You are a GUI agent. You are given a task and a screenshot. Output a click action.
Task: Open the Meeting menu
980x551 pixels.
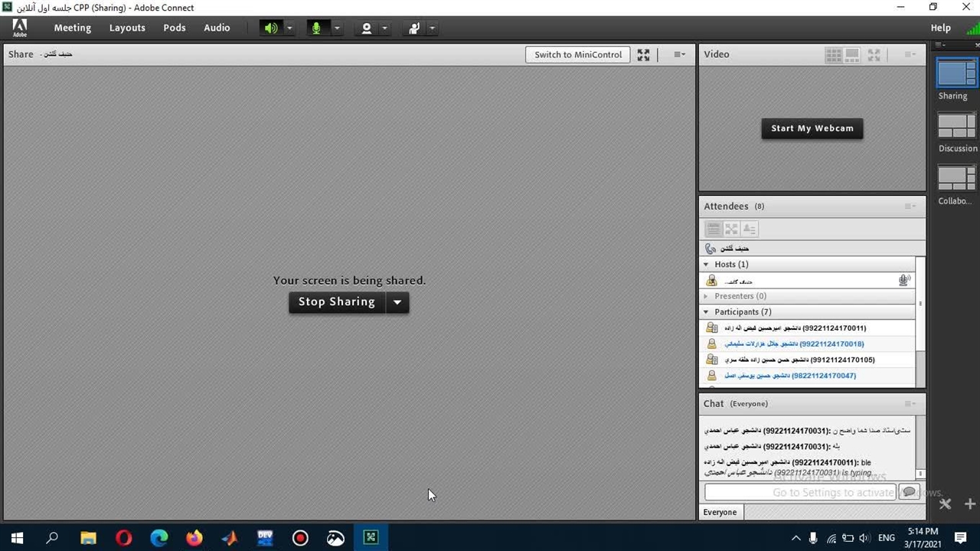click(x=72, y=28)
